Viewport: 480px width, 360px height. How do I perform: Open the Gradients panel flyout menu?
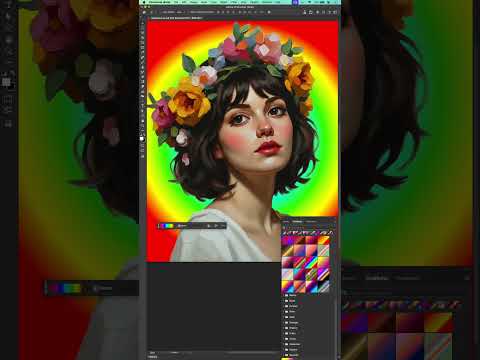pyautogui.click(x=334, y=221)
